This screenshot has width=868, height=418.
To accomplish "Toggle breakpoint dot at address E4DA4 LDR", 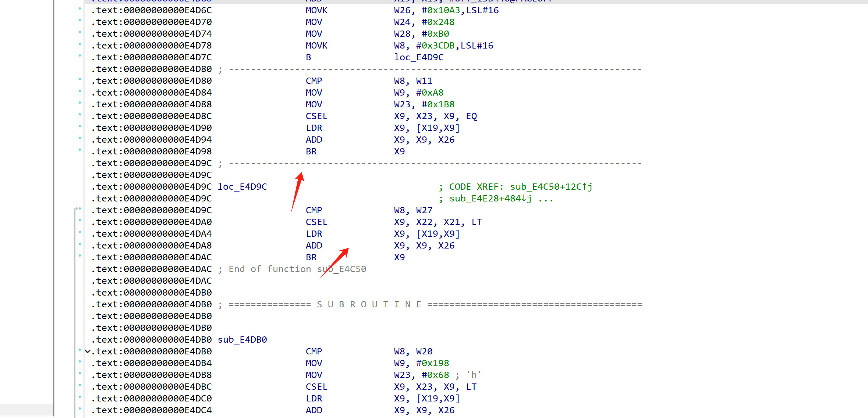I will point(80,232).
